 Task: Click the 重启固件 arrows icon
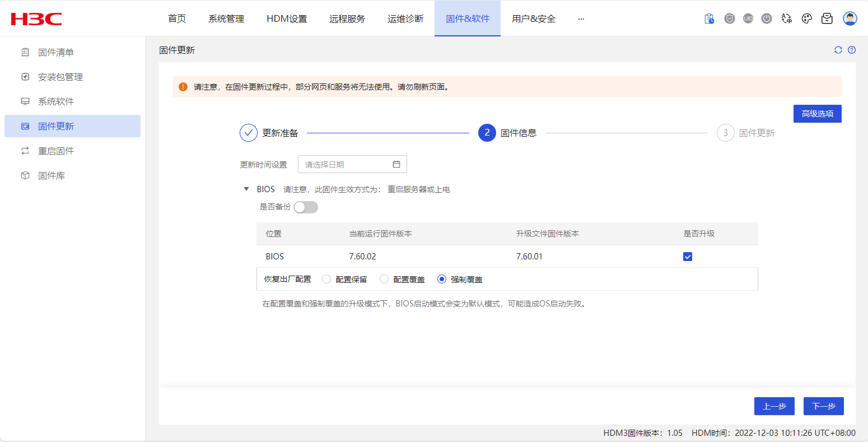tap(25, 151)
